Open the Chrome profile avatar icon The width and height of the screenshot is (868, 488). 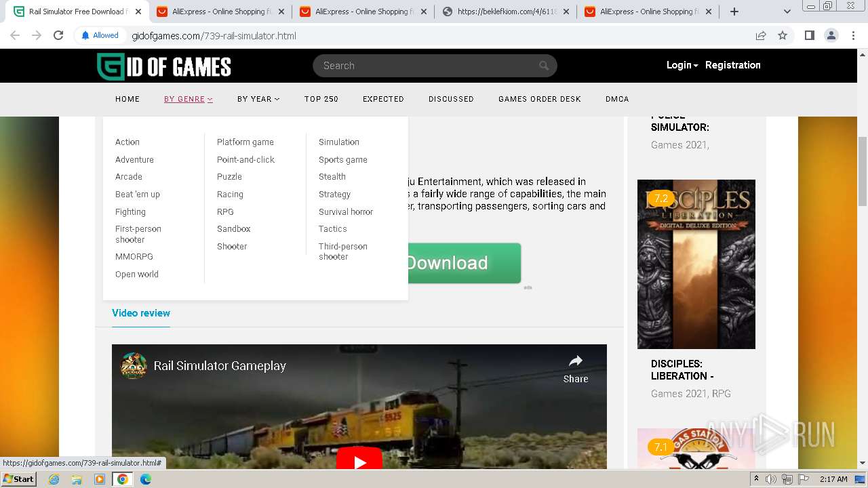coord(831,35)
